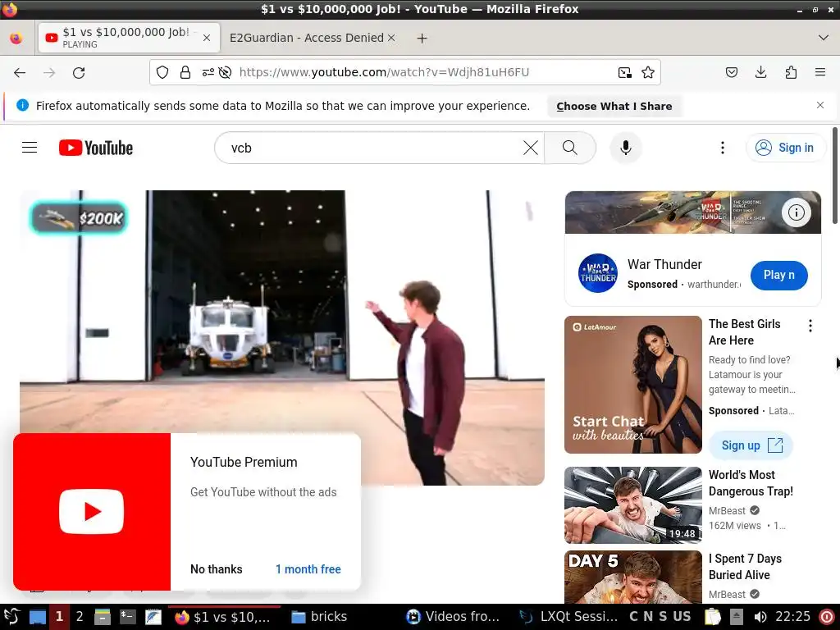The width and height of the screenshot is (840, 630).
Task: Open the Firefox extensions puzzle icon
Action: point(791,72)
